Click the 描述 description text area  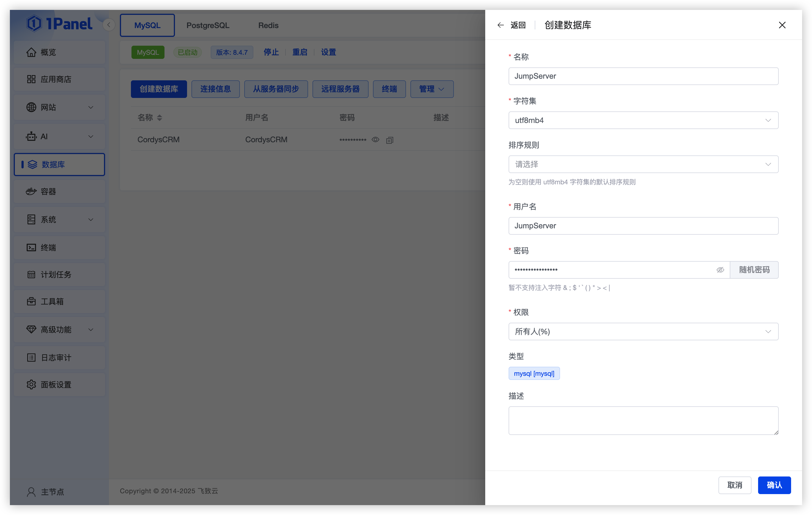pyautogui.click(x=643, y=420)
